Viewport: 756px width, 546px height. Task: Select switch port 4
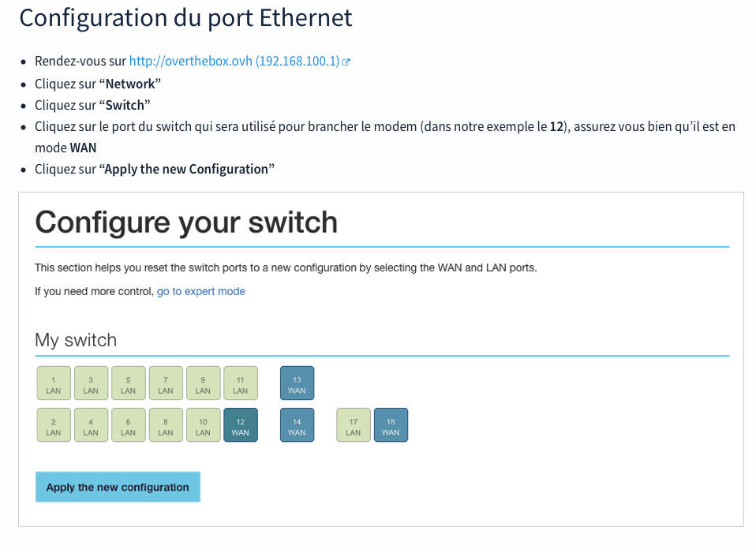pyautogui.click(x=91, y=425)
